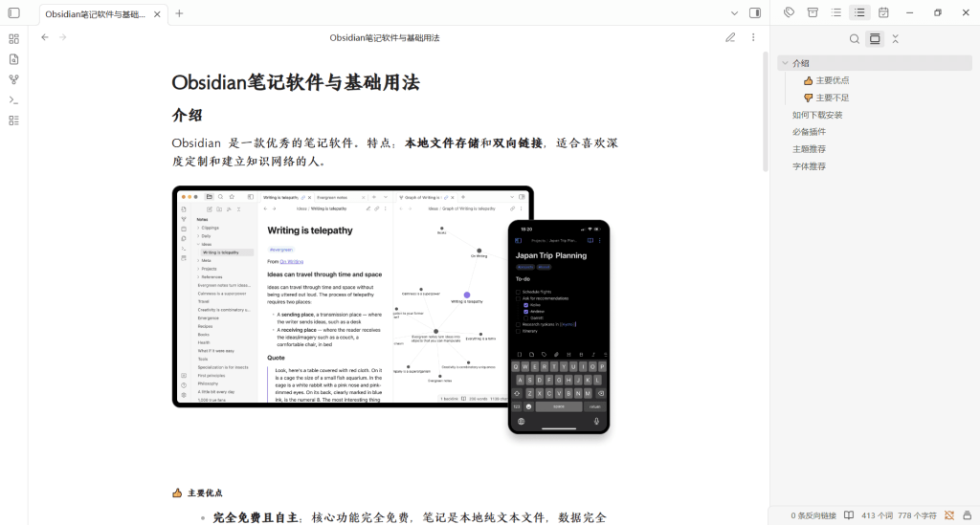Toggle reading view book icon in status bar
This screenshot has width=980, height=525.
[x=848, y=515]
